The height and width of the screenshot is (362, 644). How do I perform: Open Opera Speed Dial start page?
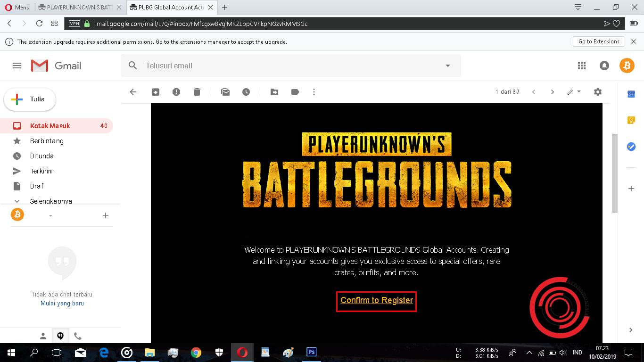pos(54,23)
